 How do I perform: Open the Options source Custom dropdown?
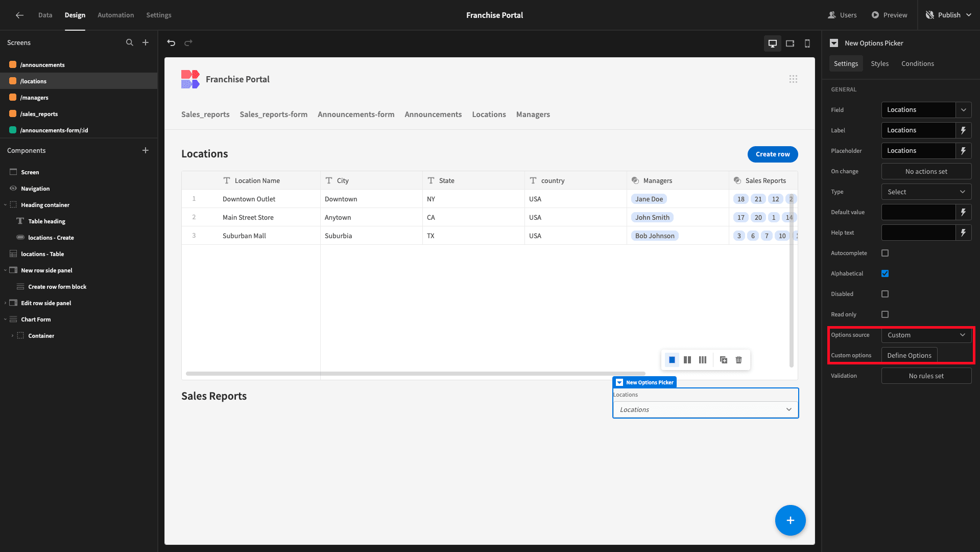pyautogui.click(x=926, y=335)
